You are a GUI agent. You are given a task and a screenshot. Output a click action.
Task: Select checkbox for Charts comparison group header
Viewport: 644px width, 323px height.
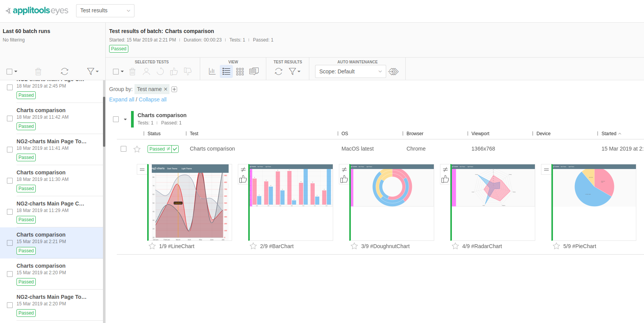116,119
